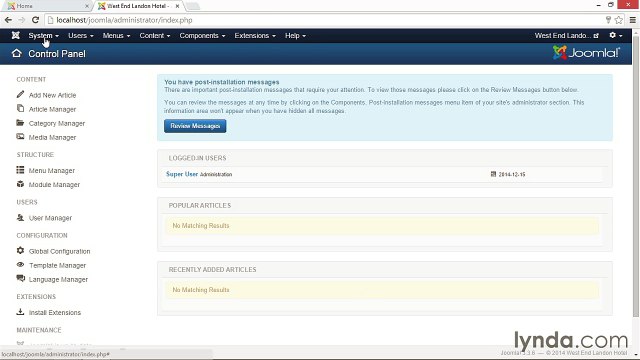Open the Add New Article link
The width and height of the screenshot is (640, 360).
coord(52,95)
